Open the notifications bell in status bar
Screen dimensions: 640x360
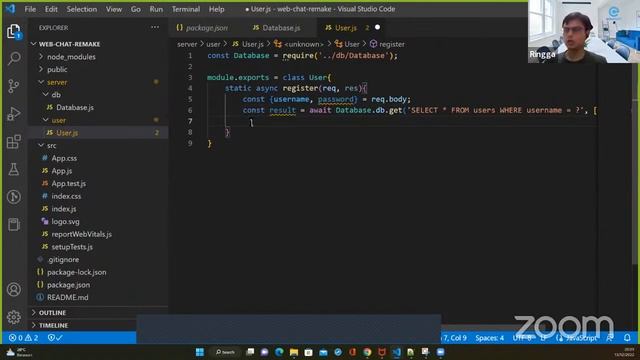[627, 338]
